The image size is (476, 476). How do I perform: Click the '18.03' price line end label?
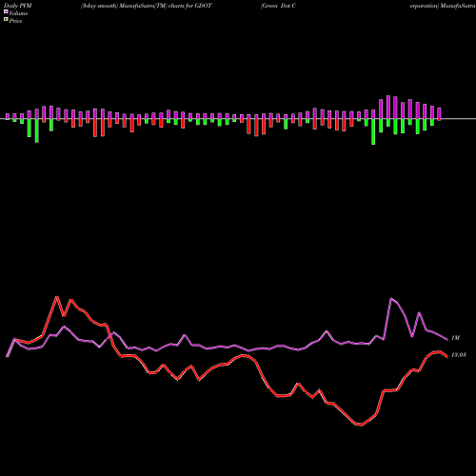point(459,355)
